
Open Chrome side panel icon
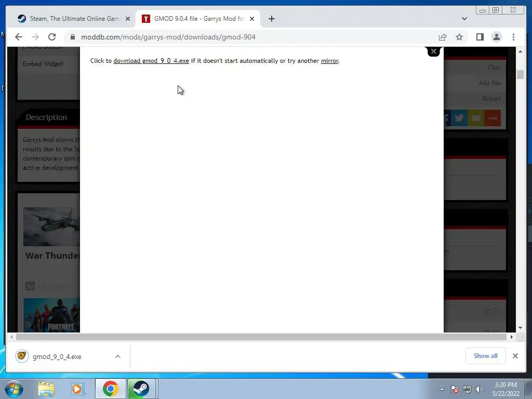coord(480,37)
